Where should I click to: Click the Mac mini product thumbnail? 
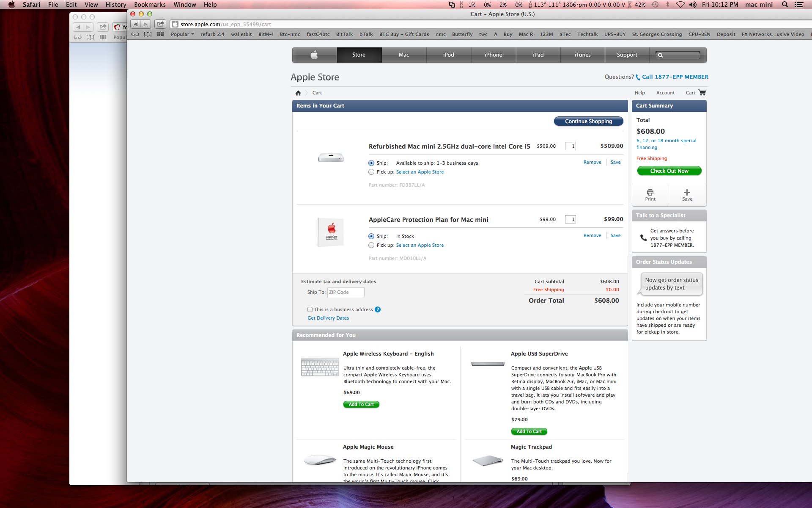[331, 158]
